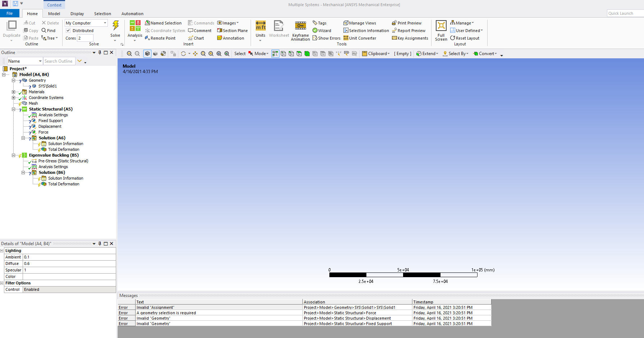
Task: Select the Mesh tree item
Action: (33, 103)
